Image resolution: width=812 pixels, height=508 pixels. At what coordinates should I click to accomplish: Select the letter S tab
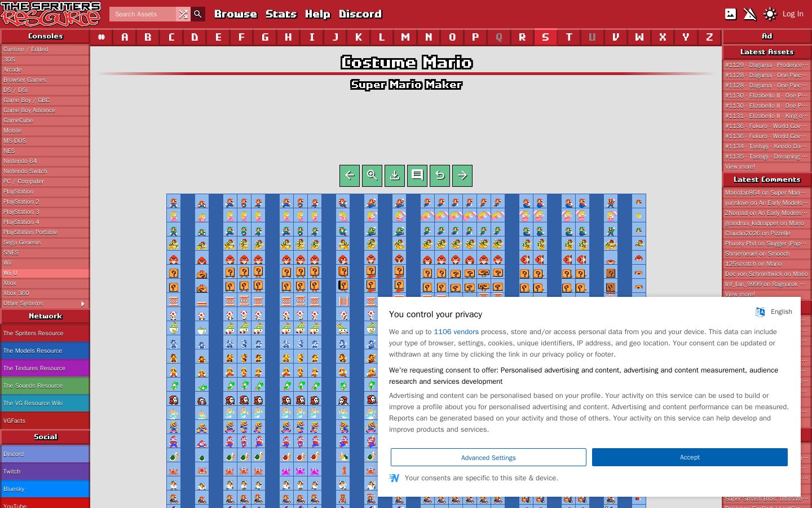tap(545, 37)
